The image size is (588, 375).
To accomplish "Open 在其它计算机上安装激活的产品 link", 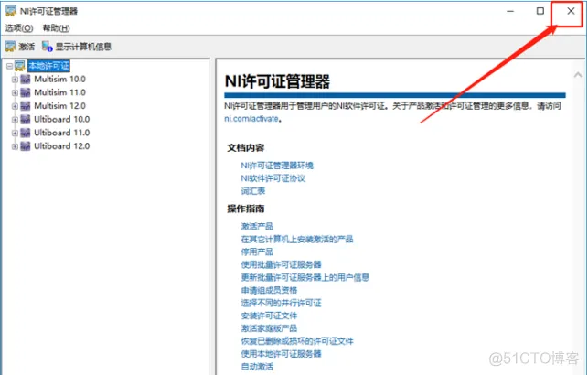I will pos(297,240).
